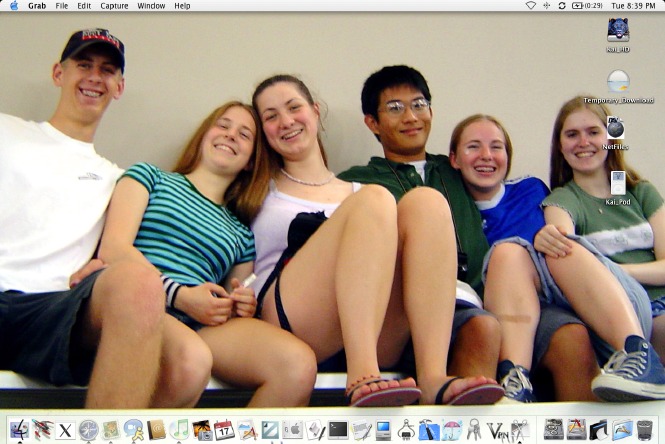Select the Temporary_Download desktop icon
Viewport: 665px width, 444px height.
point(618,87)
